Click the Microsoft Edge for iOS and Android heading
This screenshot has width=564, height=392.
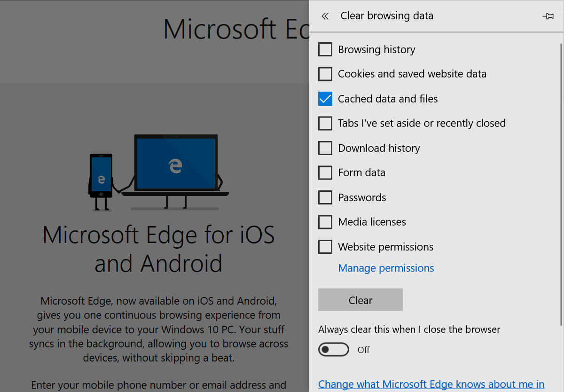pos(158,249)
